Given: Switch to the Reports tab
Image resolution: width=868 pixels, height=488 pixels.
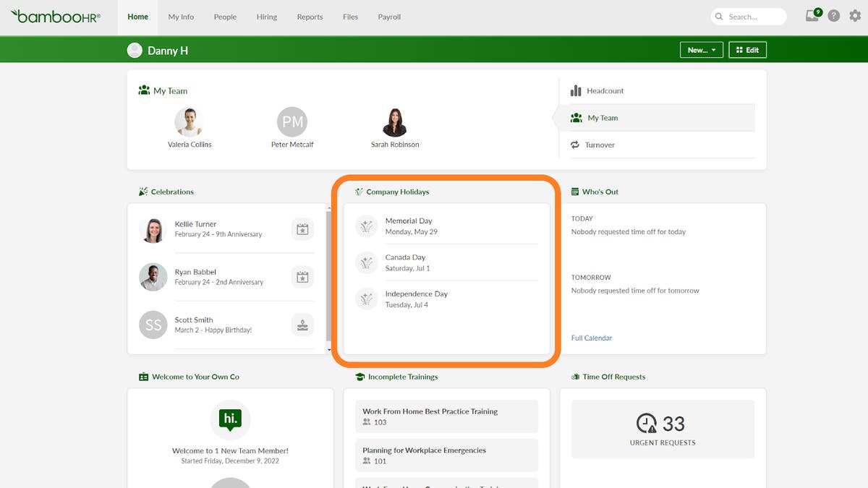Looking at the screenshot, I should point(310,17).
